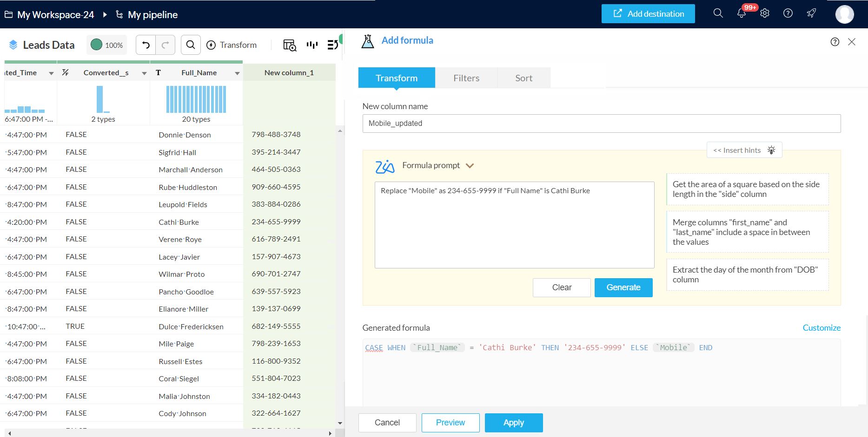Viewport: 868px width, 437px height.
Task: Click the pipeline icon beside My pipeline
Action: 119,14
